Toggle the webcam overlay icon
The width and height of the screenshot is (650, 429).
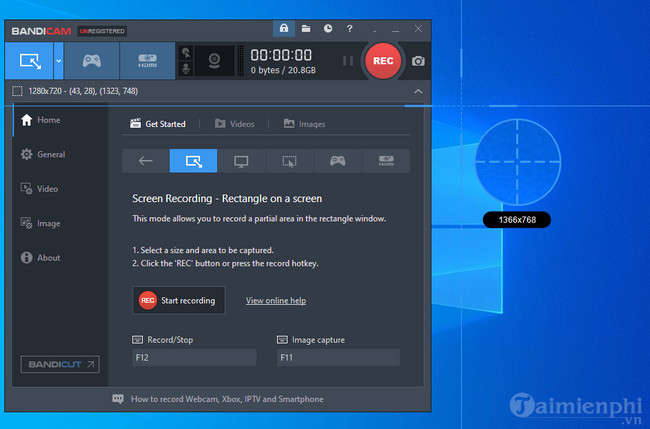click(214, 61)
